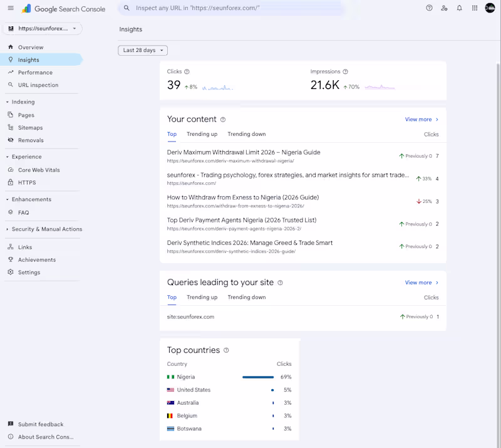
Task: Click View more in Your content
Action: [421, 119]
